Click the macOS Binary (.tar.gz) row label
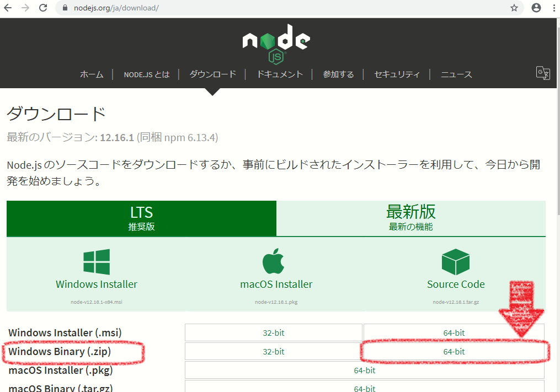 [60, 388]
